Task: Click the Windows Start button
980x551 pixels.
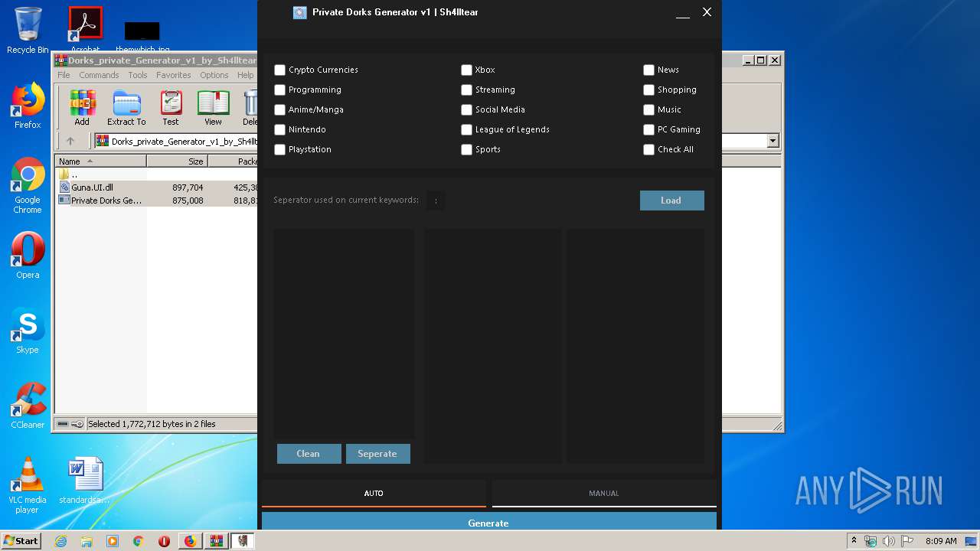Action: pyautogui.click(x=21, y=541)
